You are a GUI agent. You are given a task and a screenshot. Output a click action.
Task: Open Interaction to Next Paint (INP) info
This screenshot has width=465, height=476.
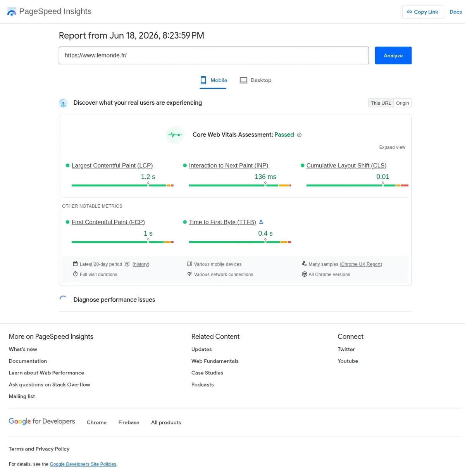click(229, 166)
